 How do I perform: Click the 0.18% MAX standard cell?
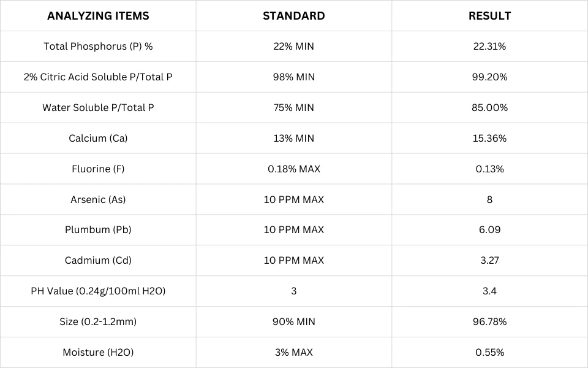pyautogui.click(x=293, y=169)
